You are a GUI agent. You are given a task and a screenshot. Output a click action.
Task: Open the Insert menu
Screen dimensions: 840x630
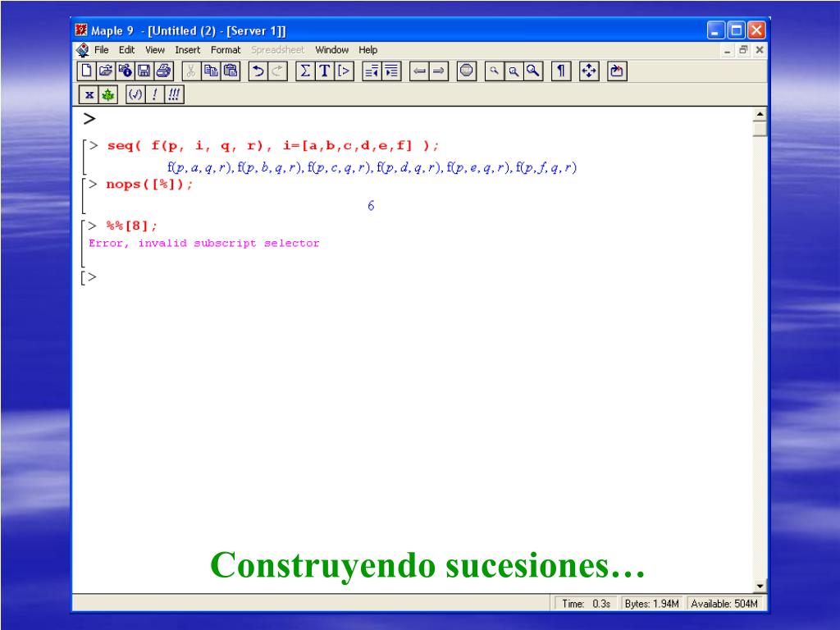pos(188,50)
